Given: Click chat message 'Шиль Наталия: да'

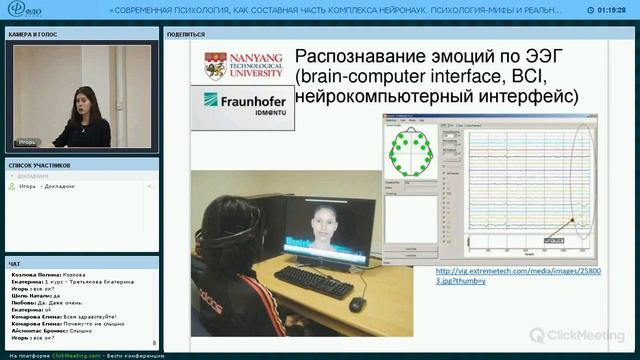Looking at the screenshot, I should coord(36,296).
